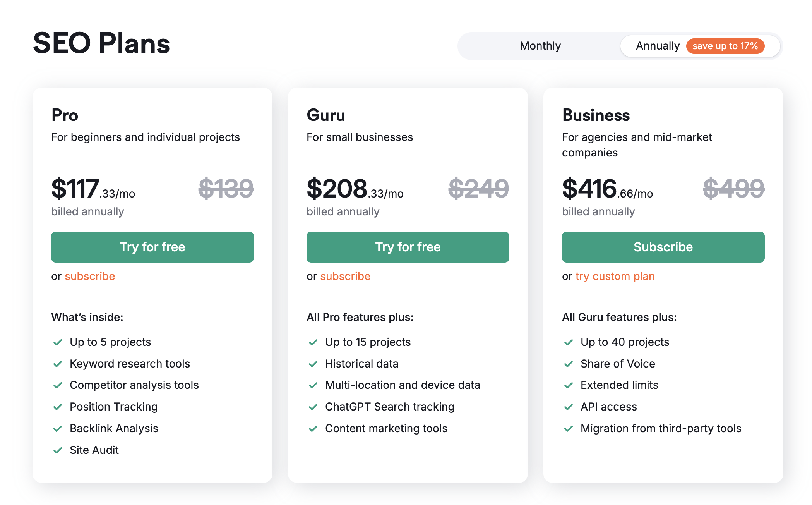Click the checkmark beside "Historical data"
This screenshot has width=812, height=505.
click(314, 364)
